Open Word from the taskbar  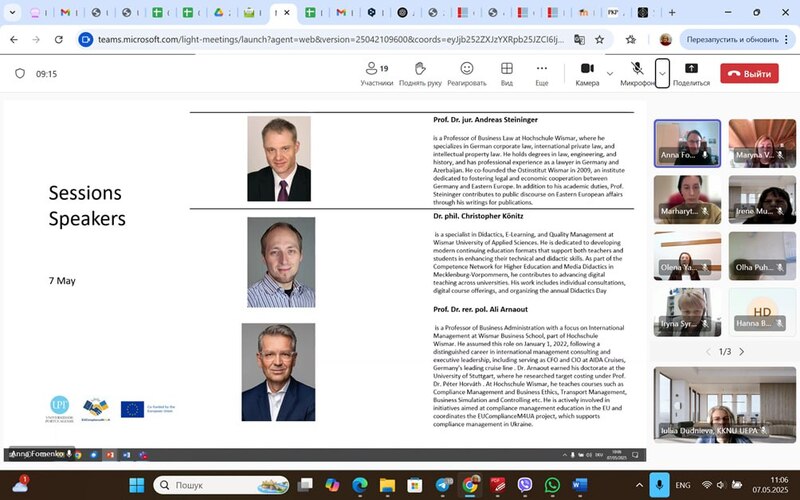click(580, 485)
